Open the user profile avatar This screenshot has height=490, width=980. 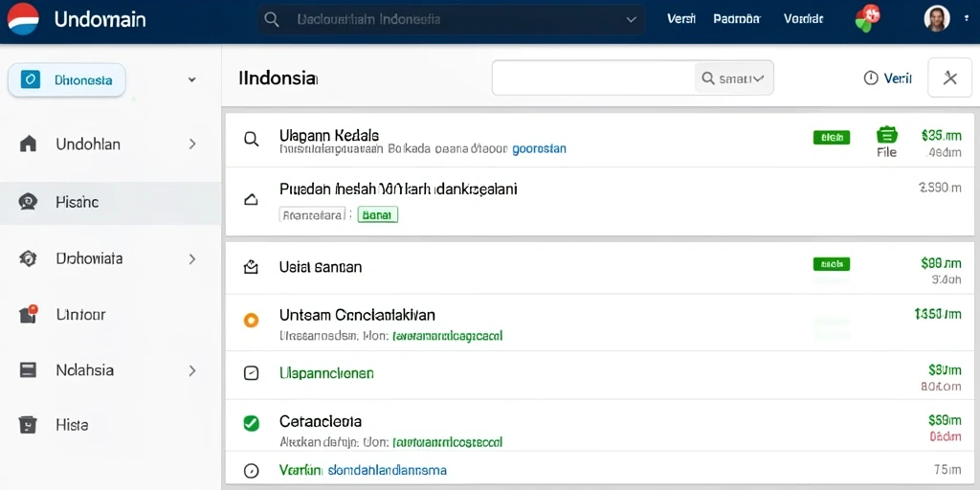click(x=937, y=19)
